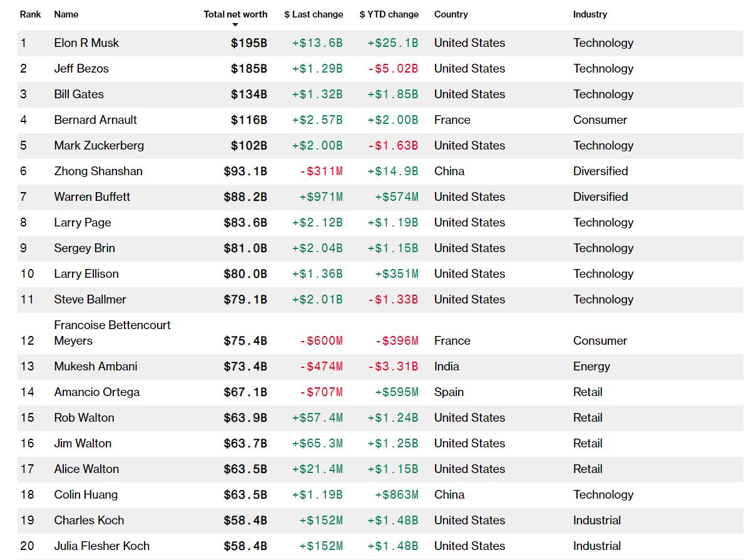Screen dimensions: 756x560
Task: Click the Rank column header
Action: click(x=30, y=14)
